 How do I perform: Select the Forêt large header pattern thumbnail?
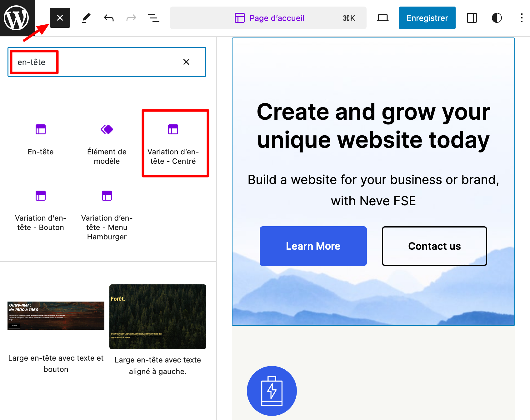click(158, 317)
